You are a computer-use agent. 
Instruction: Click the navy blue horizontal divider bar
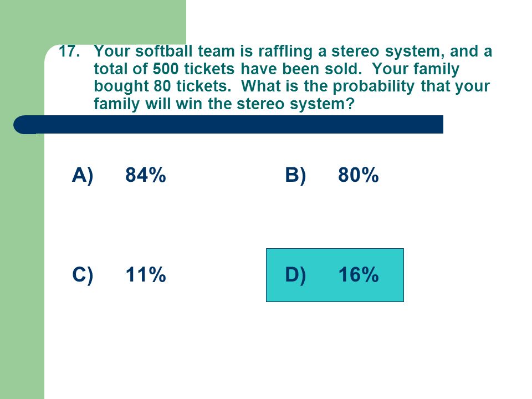tap(228, 125)
